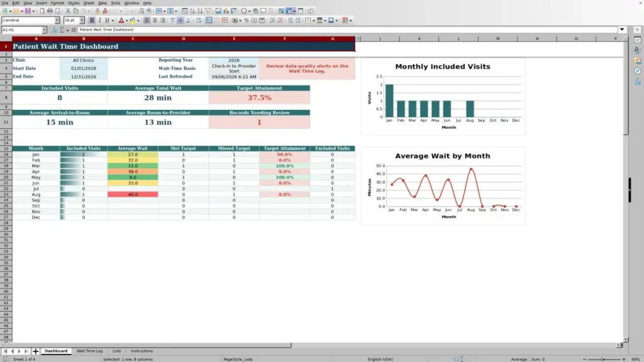
Task: Click Sort Ascending icon
Action: (192, 11)
